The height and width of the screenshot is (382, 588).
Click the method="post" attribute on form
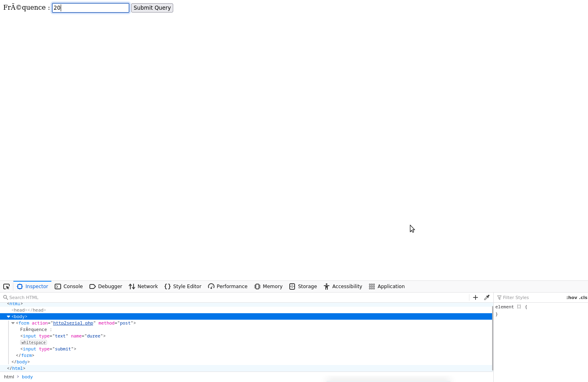[x=116, y=323]
